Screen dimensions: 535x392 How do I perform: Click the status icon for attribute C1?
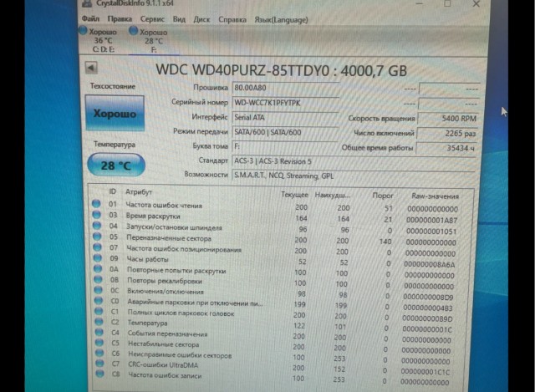pos(99,311)
